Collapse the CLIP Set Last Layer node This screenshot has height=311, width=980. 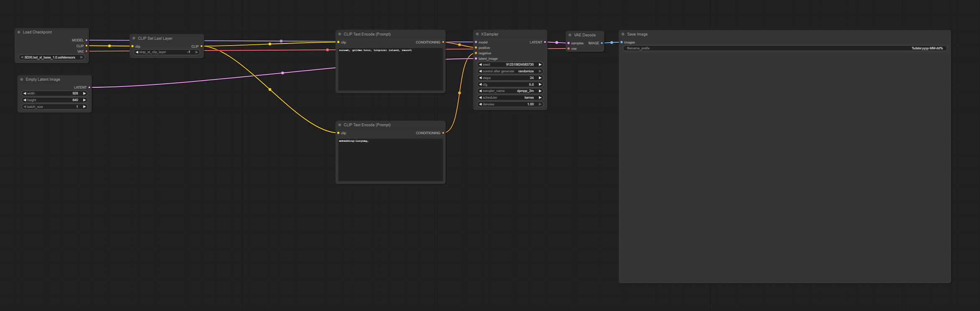[134, 38]
